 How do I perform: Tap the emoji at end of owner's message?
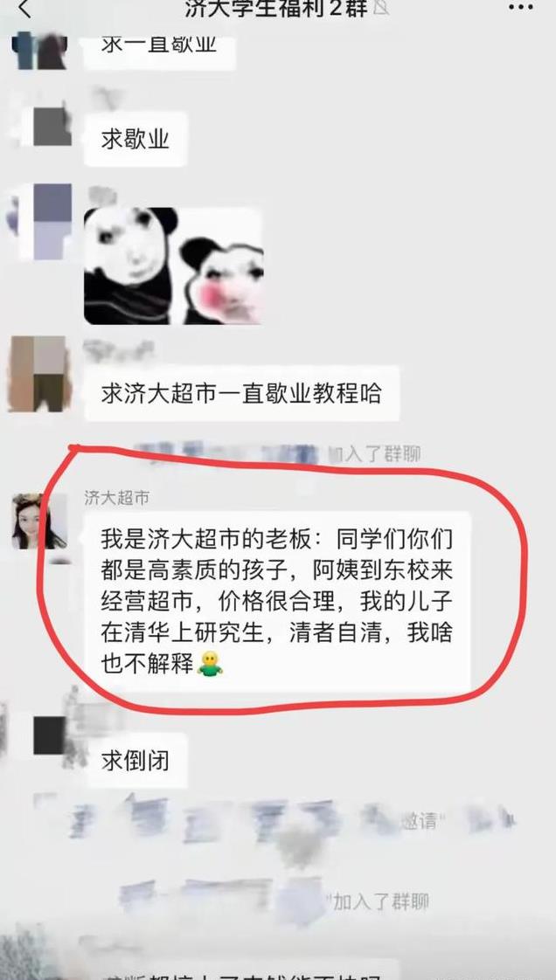coord(210,663)
